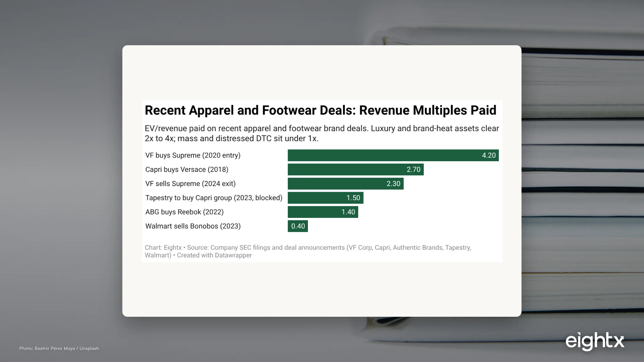
Task: Click the subtitle starting 'EV/revenue paid on recent'
Action: point(322,133)
